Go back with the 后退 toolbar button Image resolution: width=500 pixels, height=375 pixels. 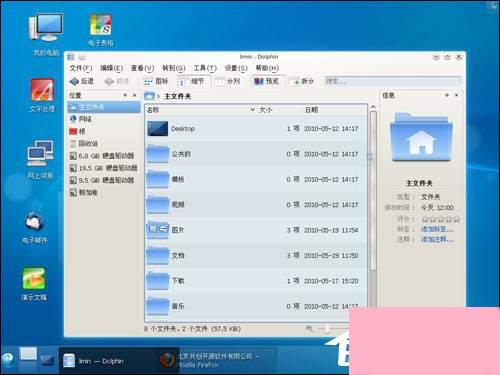(x=82, y=81)
